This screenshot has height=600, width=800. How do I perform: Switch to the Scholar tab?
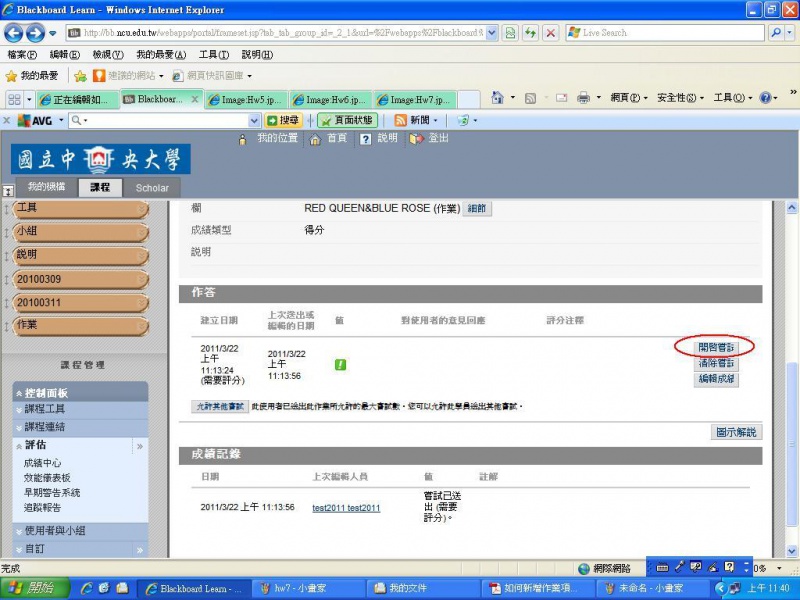(152, 188)
